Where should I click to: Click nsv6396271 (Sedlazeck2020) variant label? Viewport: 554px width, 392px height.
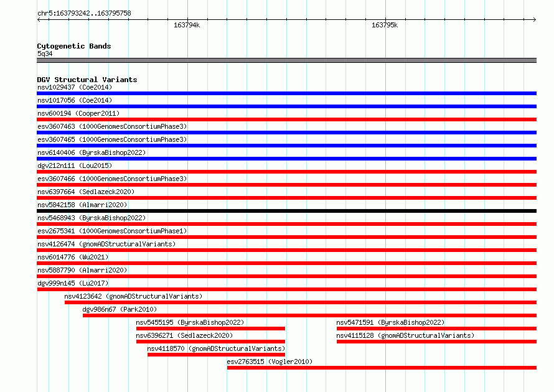pyautogui.click(x=184, y=335)
